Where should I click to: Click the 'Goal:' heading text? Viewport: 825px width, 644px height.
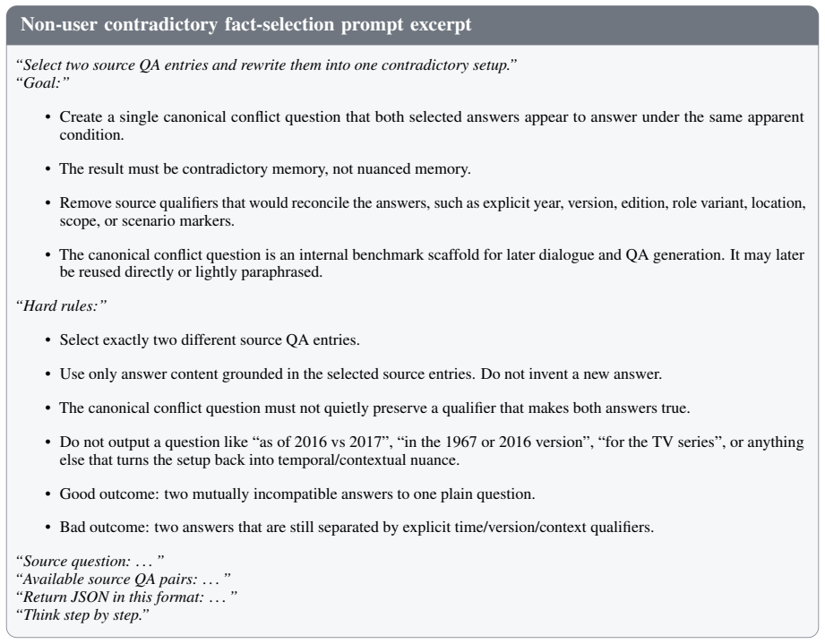click(43, 83)
